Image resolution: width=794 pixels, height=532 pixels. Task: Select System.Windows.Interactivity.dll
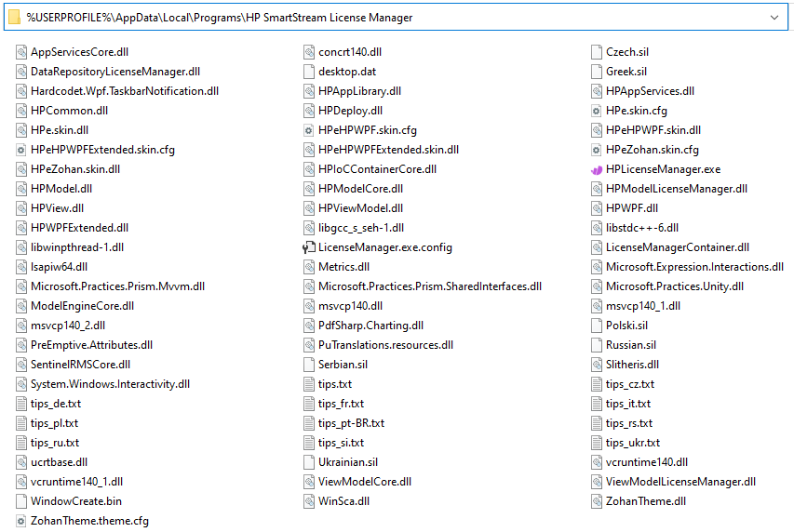pos(111,384)
